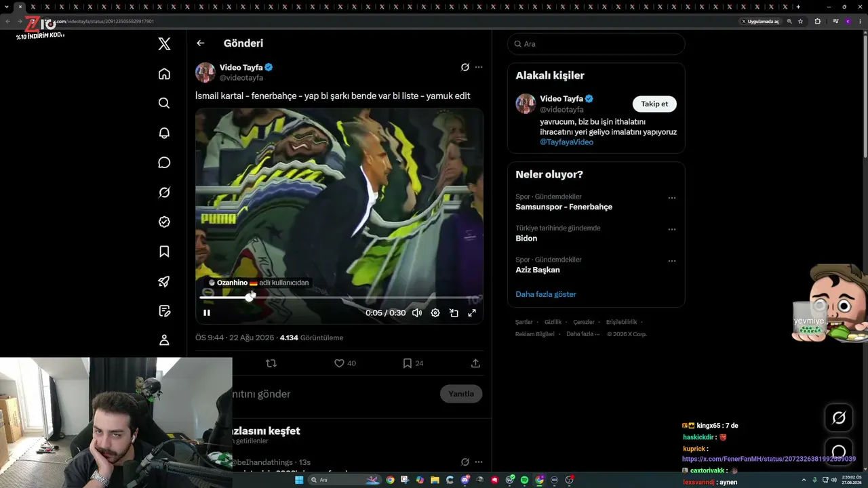The height and width of the screenshot is (488, 868).
Task: Click the Takip et follow button
Action: tap(654, 104)
